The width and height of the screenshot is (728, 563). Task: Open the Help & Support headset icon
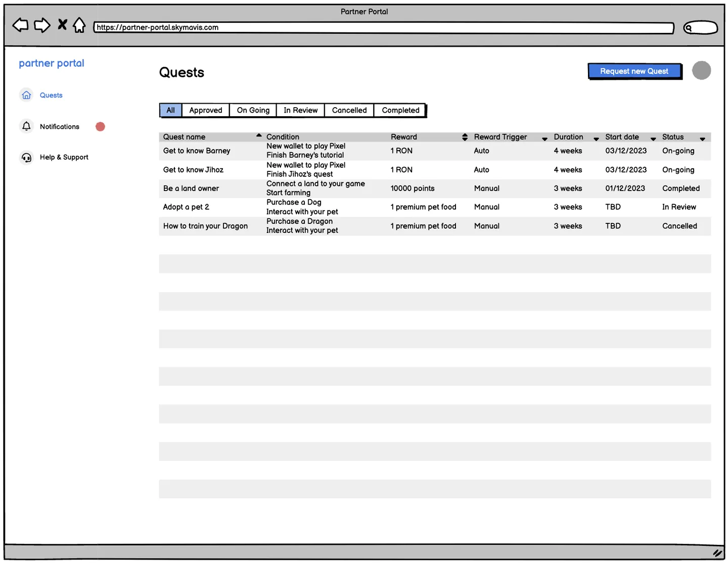(26, 157)
